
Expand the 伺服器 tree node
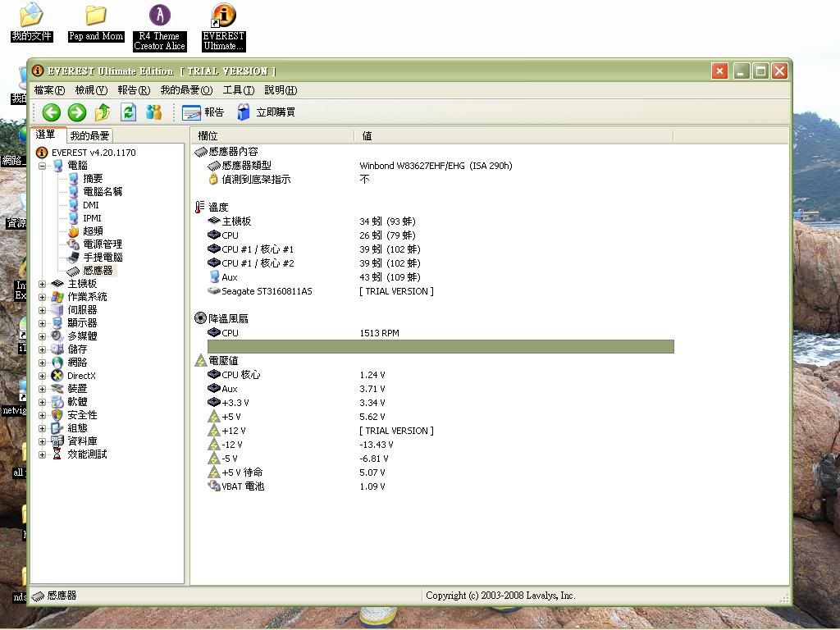(43, 311)
